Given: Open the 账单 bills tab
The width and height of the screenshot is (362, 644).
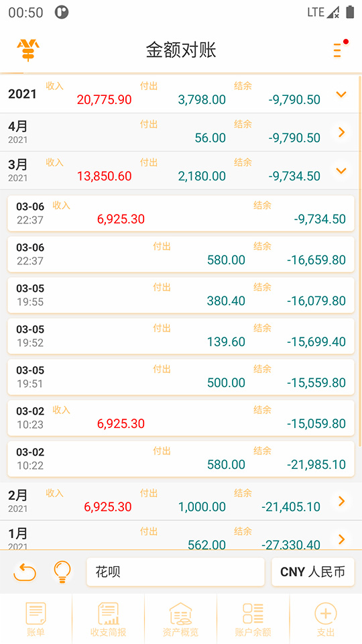Looking at the screenshot, I should [x=36, y=619].
